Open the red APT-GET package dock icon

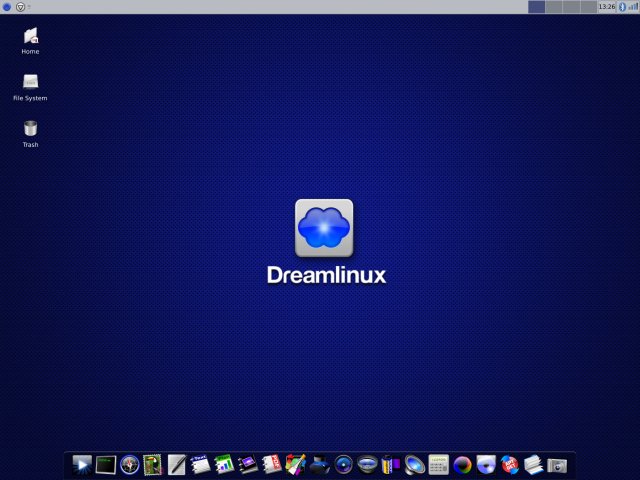(510, 465)
